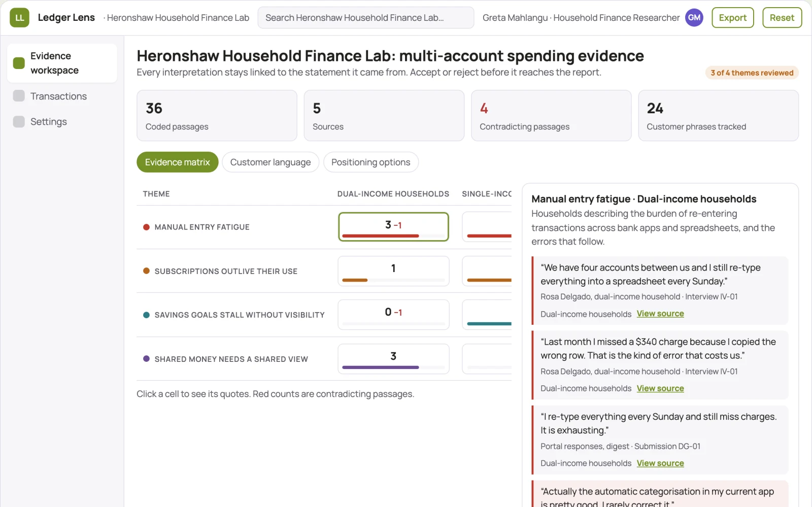This screenshot has height=507, width=812.
Task: Select Subscriptions outlive their use dual-income cell
Action: (x=393, y=271)
